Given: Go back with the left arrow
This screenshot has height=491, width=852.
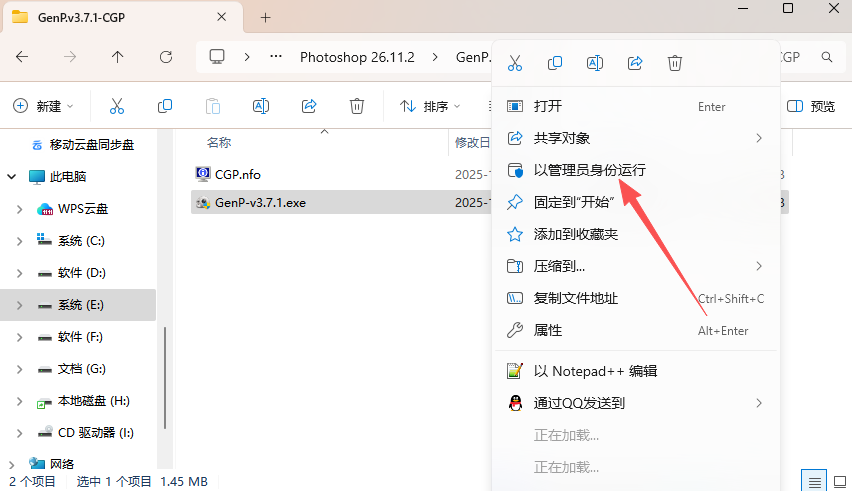Looking at the screenshot, I should point(22,57).
